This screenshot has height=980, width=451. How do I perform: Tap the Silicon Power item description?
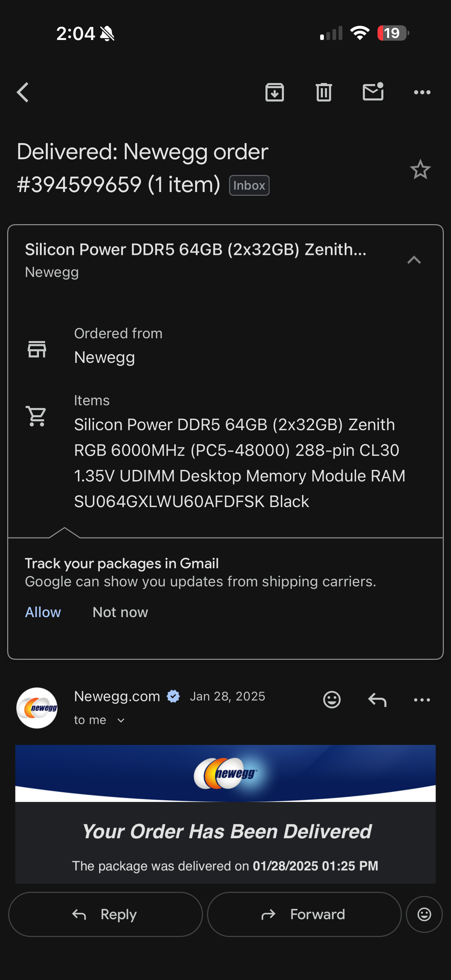pyautogui.click(x=240, y=463)
